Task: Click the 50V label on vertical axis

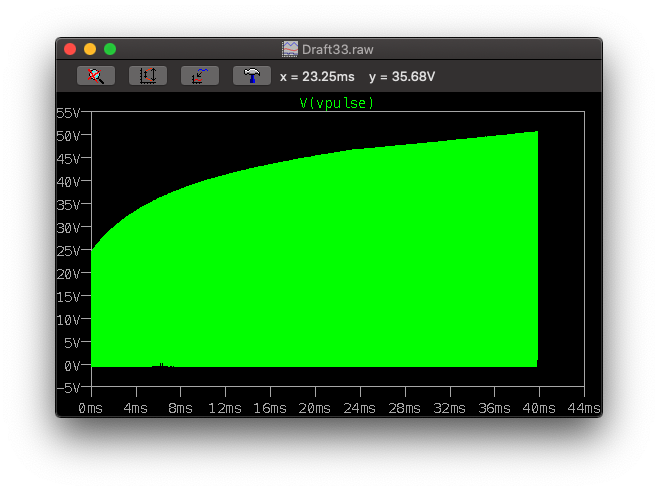Action: point(68,136)
